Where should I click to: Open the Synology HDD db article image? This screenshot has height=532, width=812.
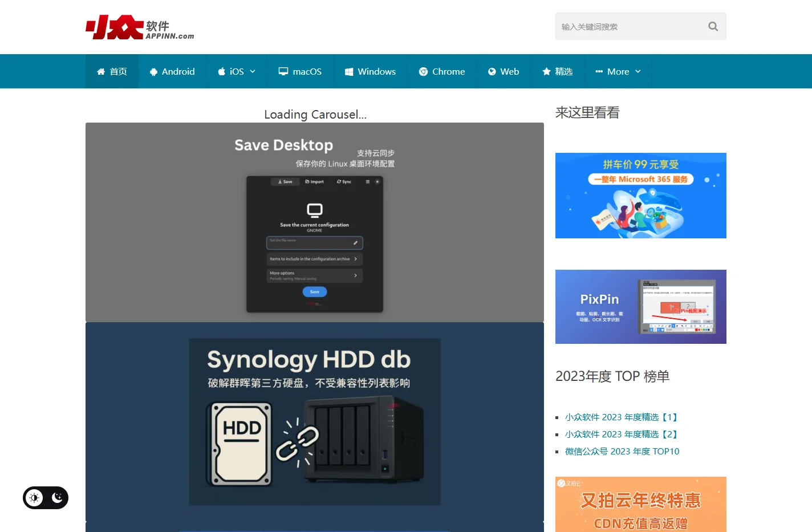pos(315,422)
